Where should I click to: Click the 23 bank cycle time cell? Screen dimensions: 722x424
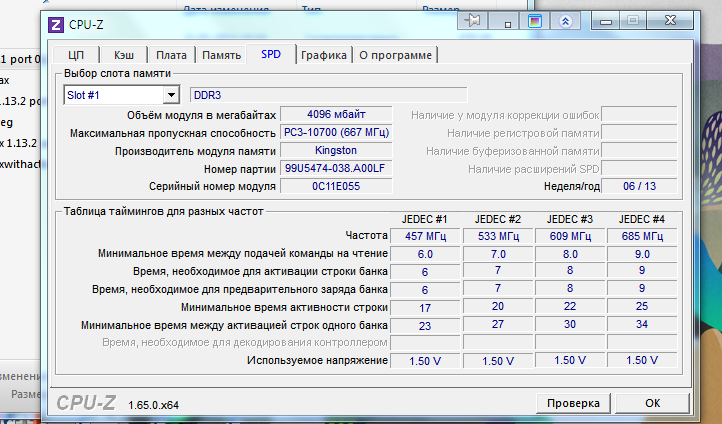coord(425,325)
